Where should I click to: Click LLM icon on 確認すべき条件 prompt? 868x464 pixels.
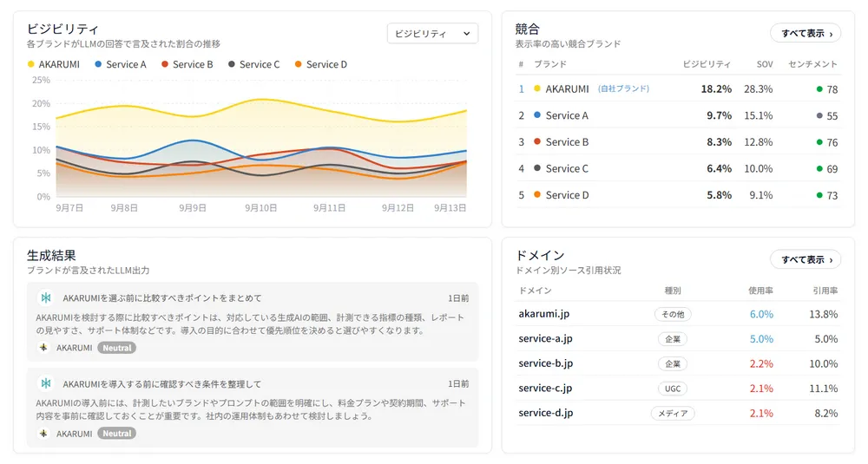(x=46, y=383)
